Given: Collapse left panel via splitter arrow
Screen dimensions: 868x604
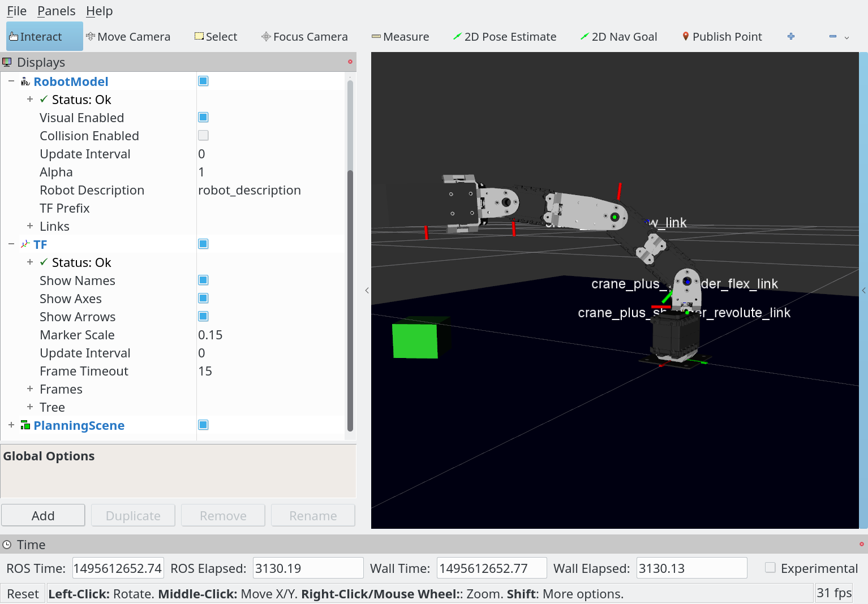Looking at the screenshot, I should click(x=367, y=290).
